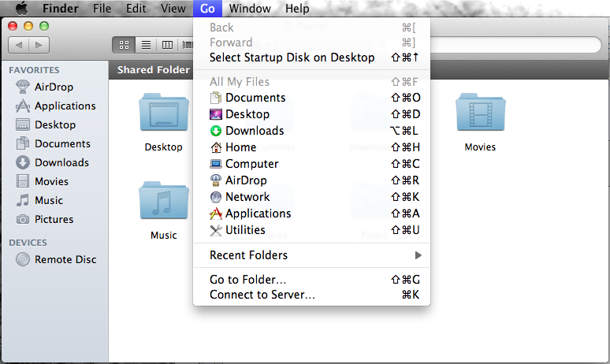Click the Applications sidebar icon
The height and width of the screenshot is (364, 610).
coord(23,106)
